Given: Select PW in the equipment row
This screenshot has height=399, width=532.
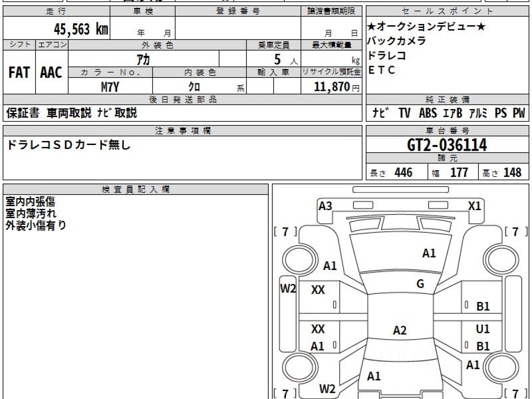Looking at the screenshot, I should pyautogui.click(x=519, y=113).
